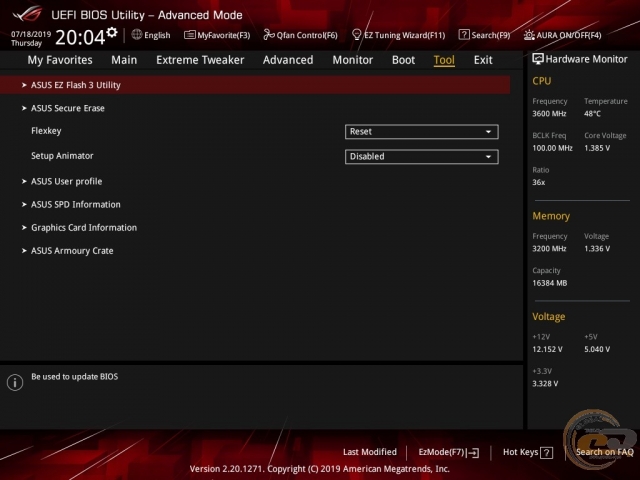Screen dimensions: 640x480
Task: Expand arrow beside ASUS SPD Information
Action: 24,204
